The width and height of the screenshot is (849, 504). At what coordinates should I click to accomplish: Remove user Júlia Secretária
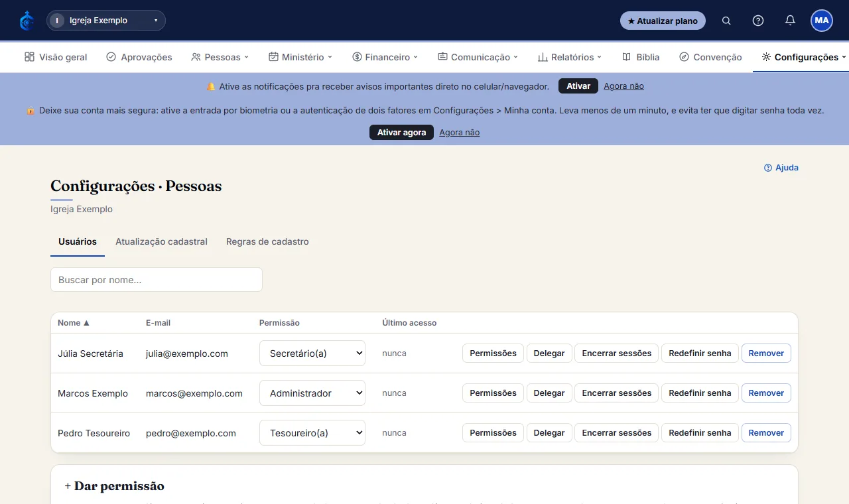pyautogui.click(x=766, y=353)
